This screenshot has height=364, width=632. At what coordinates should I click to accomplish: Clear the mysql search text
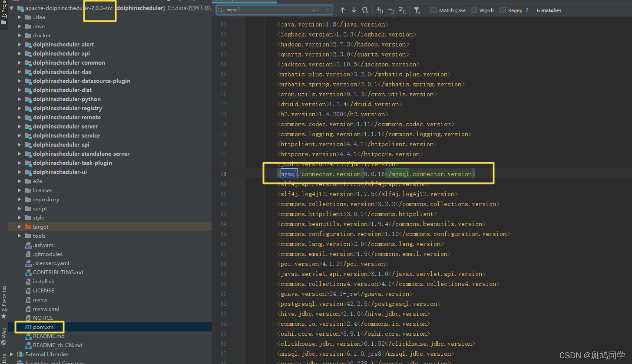click(328, 10)
